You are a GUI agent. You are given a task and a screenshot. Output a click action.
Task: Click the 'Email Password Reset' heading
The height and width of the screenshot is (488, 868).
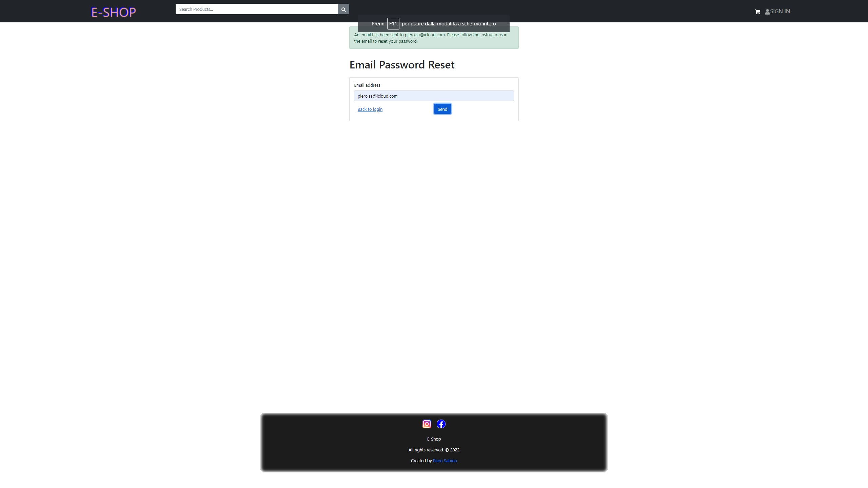(402, 64)
